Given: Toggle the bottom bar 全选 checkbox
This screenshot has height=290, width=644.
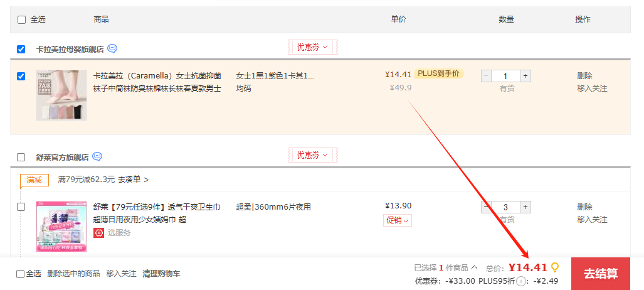Looking at the screenshot, I should pos(20,274).
